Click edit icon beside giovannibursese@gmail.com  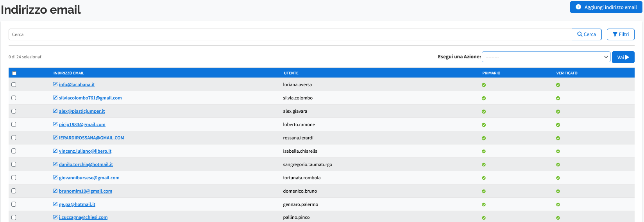(55, 177)
